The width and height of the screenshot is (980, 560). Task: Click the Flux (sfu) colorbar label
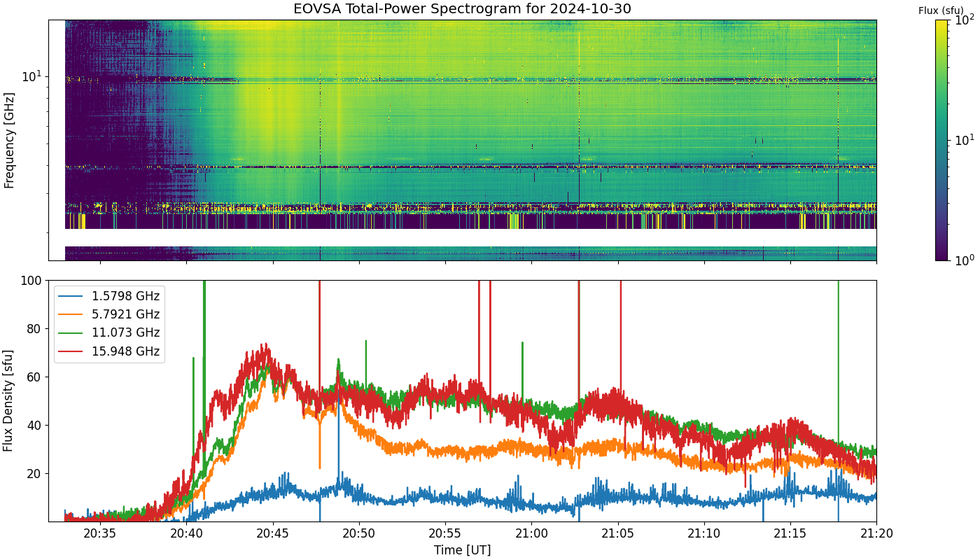click(x=941, y=10)
